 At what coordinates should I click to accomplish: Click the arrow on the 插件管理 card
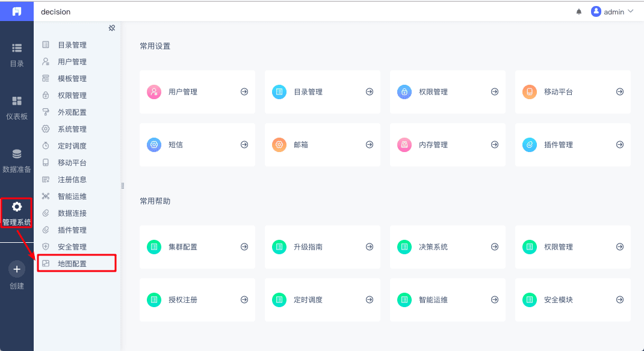620,145
